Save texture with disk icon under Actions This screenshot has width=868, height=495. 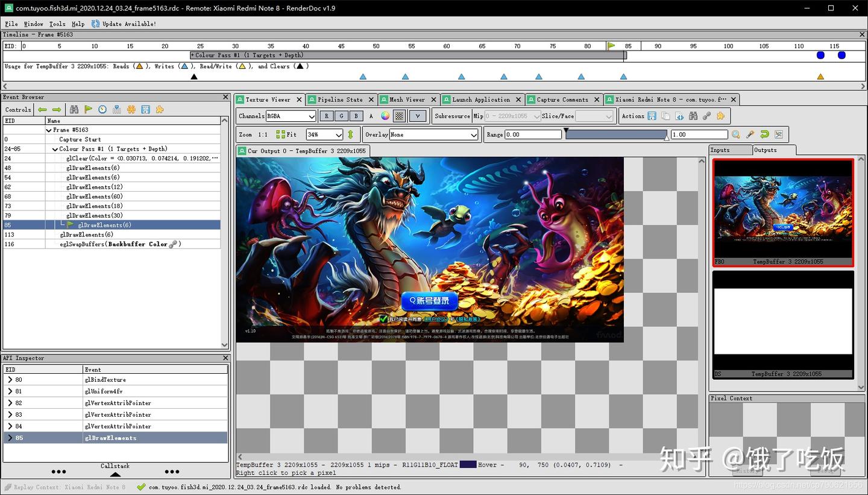[x=652, y=116]
